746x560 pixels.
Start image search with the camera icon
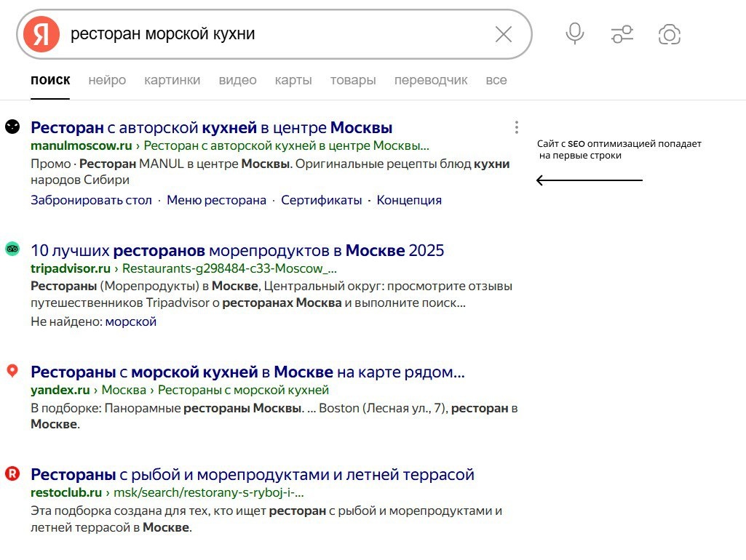tap(669, 34)
